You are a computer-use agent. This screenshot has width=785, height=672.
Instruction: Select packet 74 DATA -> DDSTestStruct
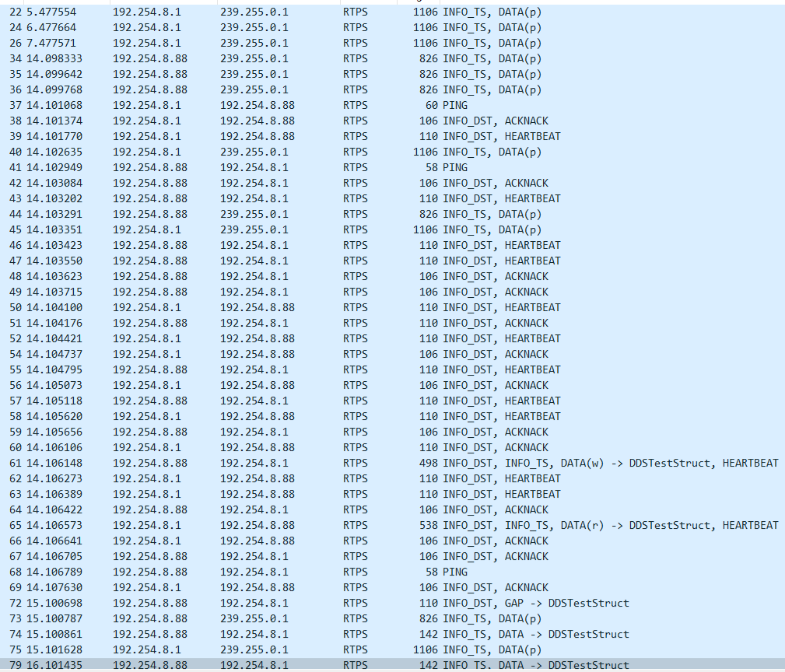coord(311,634)
